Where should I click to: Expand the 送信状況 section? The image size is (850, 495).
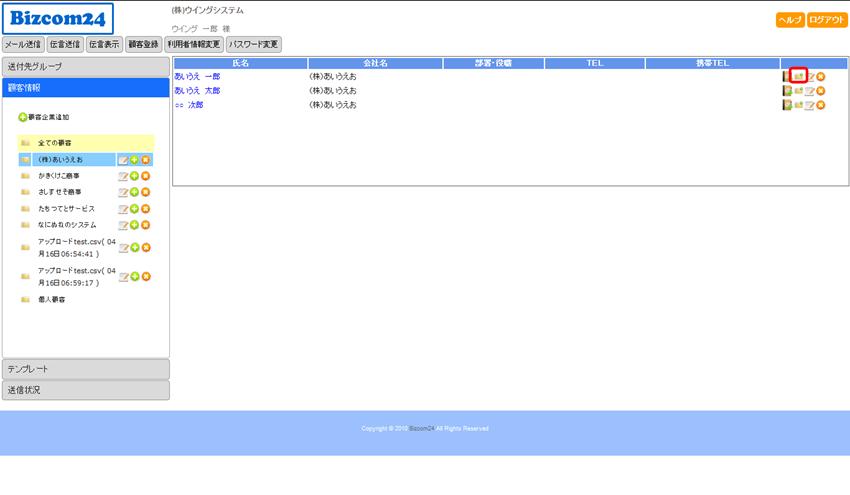pyautogui.click(x=85, y=390)
